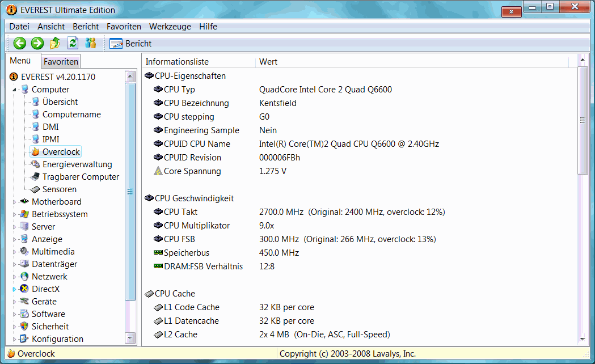Open the Werkzeuge menu
This screenshot has height=364, width=595.
click(x=170, y=27)
